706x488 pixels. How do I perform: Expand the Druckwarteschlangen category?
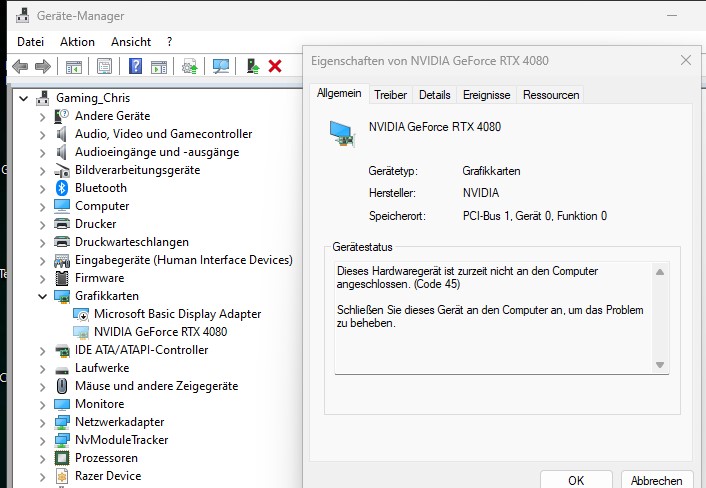point(42,243)
